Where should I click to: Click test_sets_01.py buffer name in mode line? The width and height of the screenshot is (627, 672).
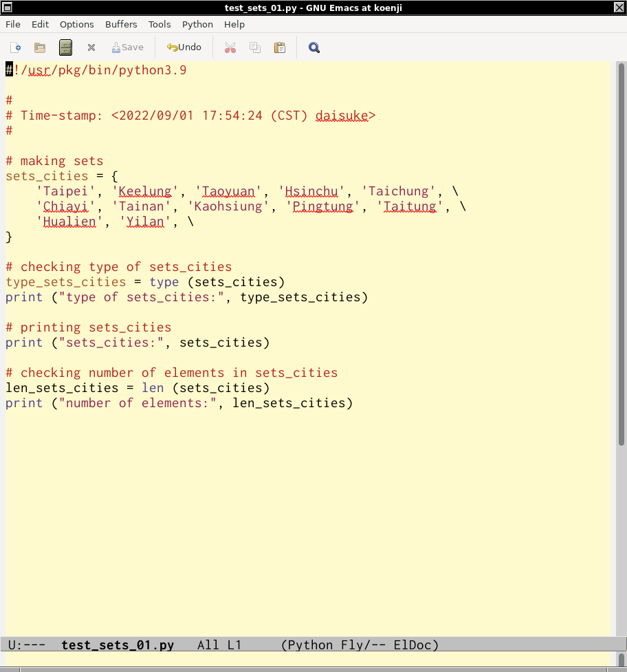tap(118, 645)
